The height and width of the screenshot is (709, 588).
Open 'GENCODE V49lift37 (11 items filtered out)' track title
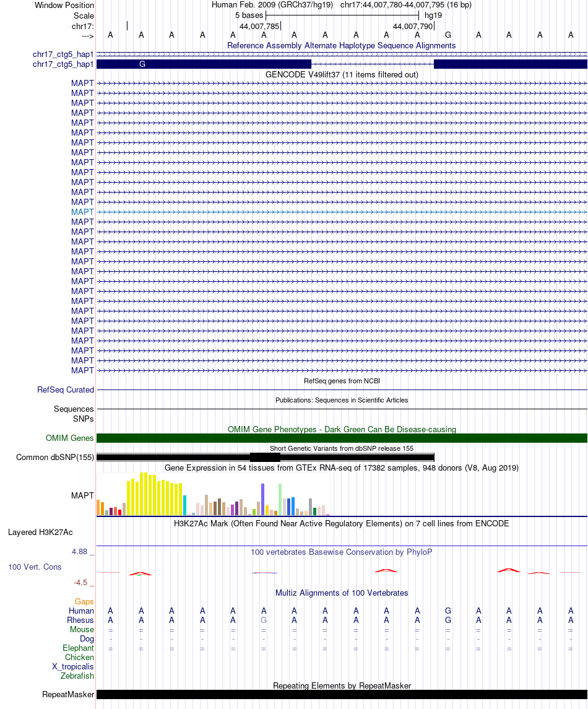[342, 74]
